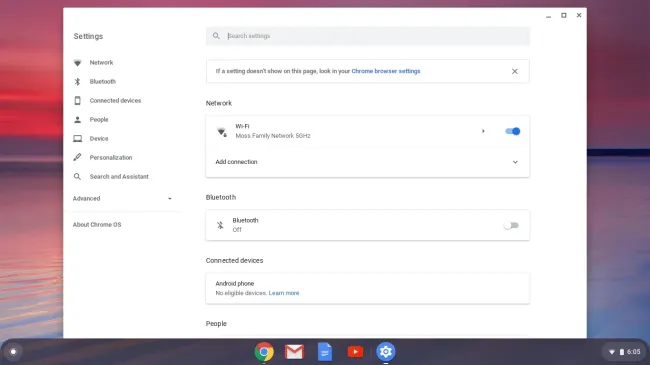The height and width of the screenshot is (365, 650).
Task: Open the launcher circle button
Action: click(13, 352)
